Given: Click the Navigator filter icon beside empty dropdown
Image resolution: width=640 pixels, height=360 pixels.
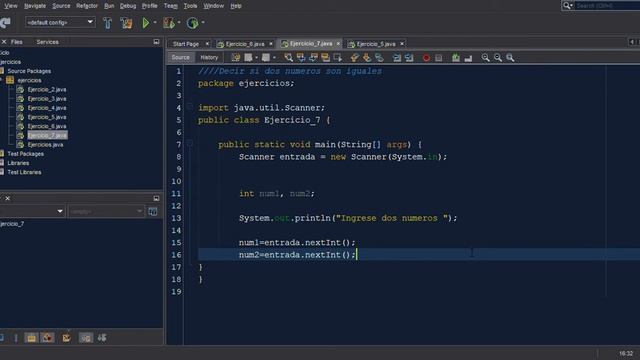Looking at the screenshot, I should pos(153,211).
